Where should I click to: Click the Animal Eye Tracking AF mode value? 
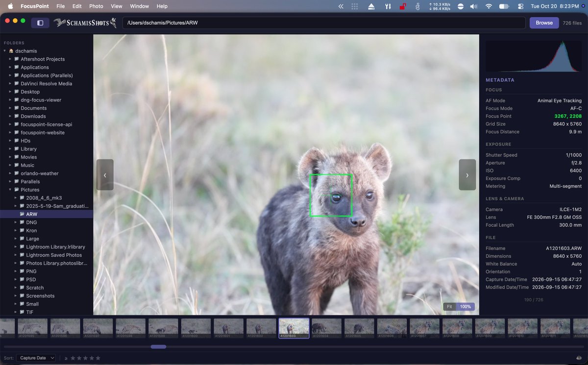[560, 100]
